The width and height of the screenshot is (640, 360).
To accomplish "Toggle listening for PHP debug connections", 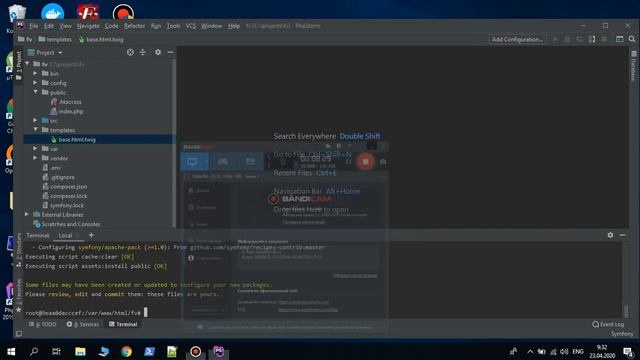I will 592,39.
